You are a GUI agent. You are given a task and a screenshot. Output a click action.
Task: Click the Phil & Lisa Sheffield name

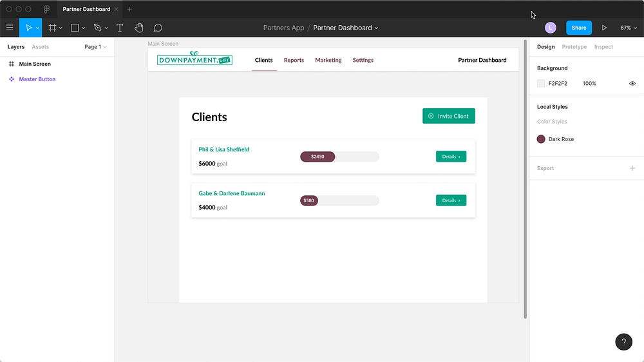tap(224, 149)
